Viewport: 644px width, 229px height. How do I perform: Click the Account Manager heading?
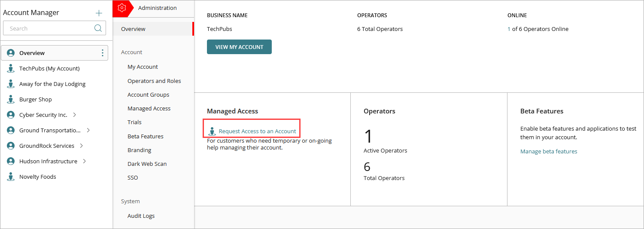click(x=31, y=13)
